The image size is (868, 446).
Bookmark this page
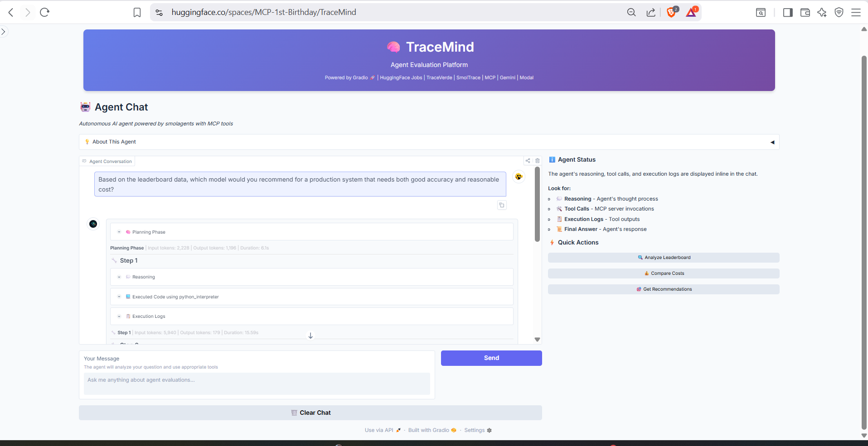pos(137,12)
